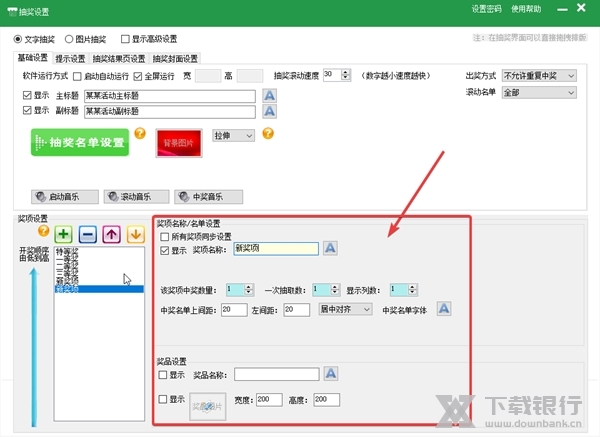600x437 pixels.
Task: Remove the selected prize with the blue minus icon
Action: [88, 234]
